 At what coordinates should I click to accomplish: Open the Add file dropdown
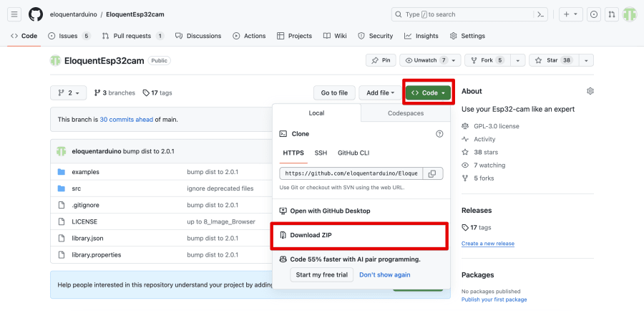(381, 93)
